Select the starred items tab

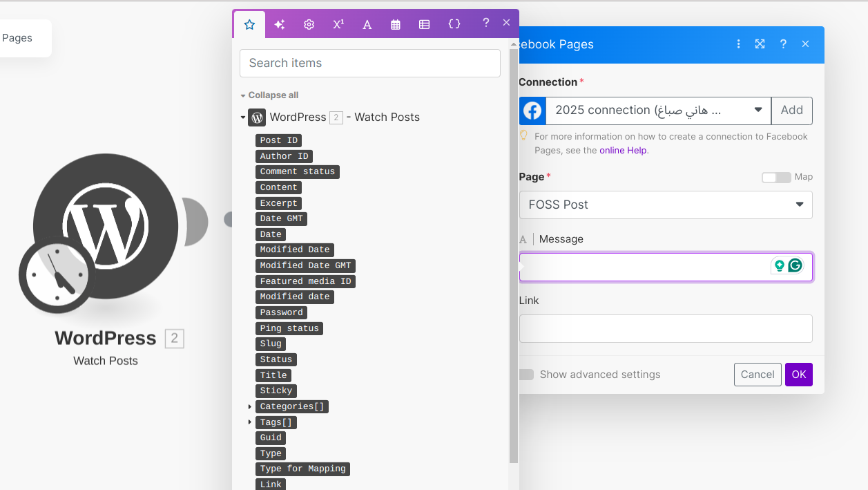[249, 24]
